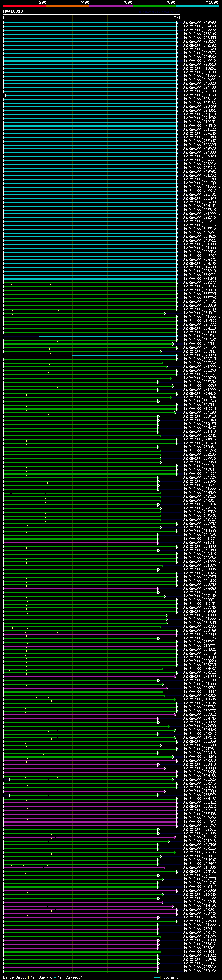Select the UniRef100_C4R588 label

[199, 921]
